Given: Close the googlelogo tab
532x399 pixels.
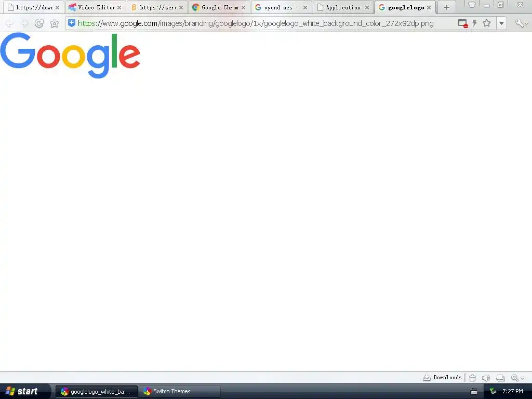Looking at the screenshot, I should point(429,7).
